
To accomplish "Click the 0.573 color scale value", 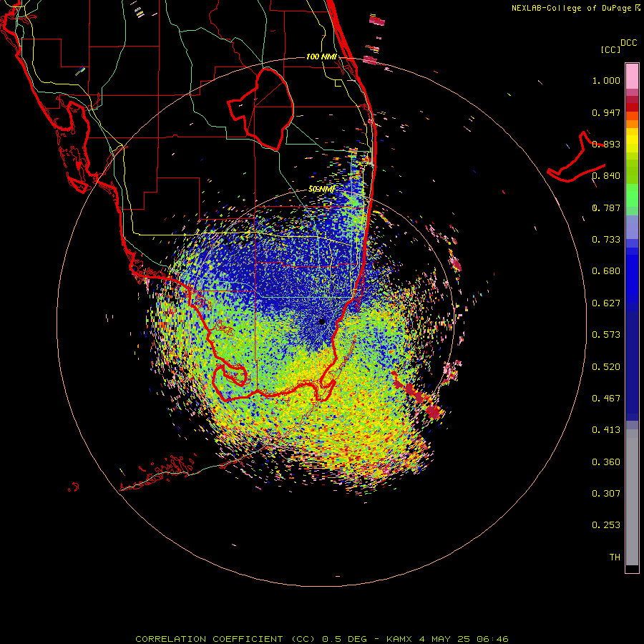I will coord(606,335).
